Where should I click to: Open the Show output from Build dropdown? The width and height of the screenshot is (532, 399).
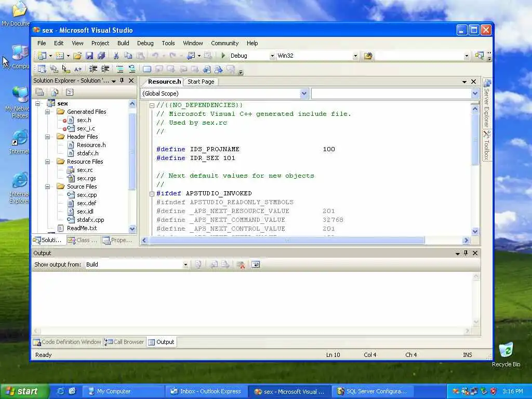(185, 264)
